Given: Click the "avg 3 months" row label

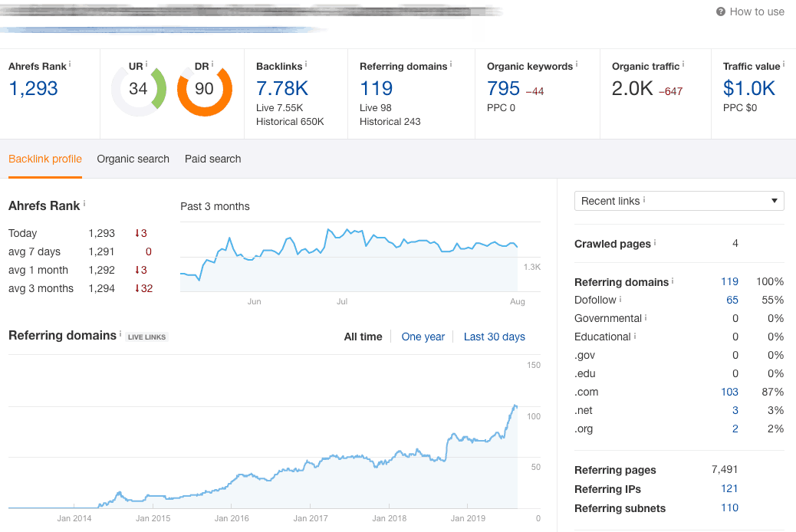Looking at the screenshot, I should tap(41, 288).
